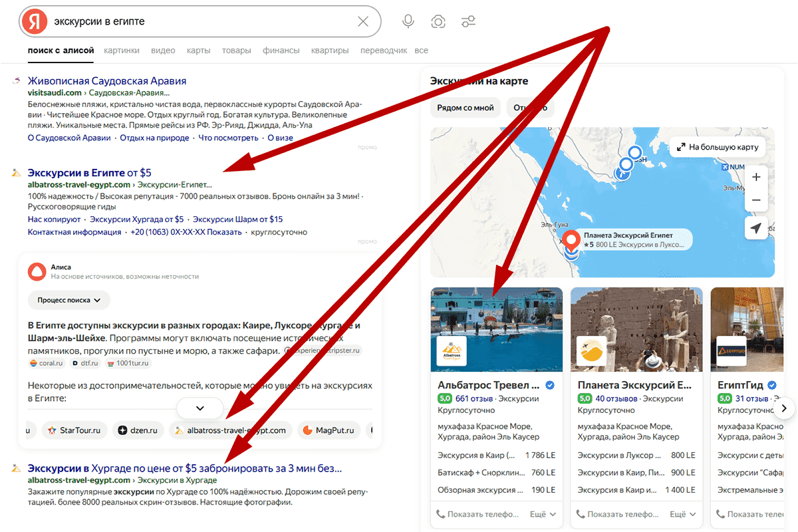The height and width of the screenshot is (532, 798).
Task: Open Экскурсии в Египте от $5 link
Action: click(89, 173)
